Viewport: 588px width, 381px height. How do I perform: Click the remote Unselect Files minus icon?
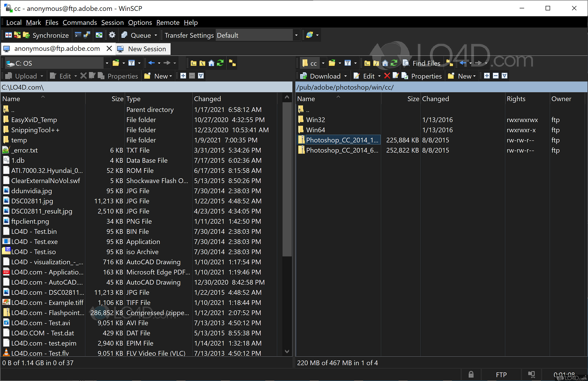point(495,76)
